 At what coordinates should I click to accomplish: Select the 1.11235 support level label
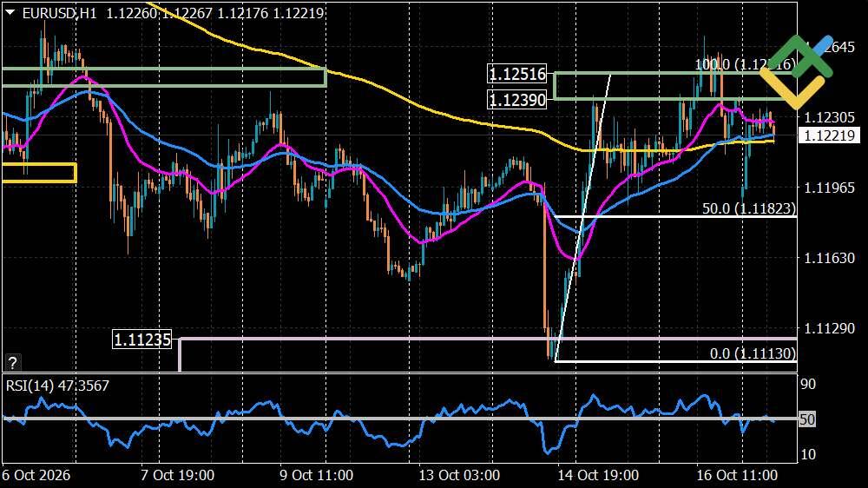click(x=142, y=339)
